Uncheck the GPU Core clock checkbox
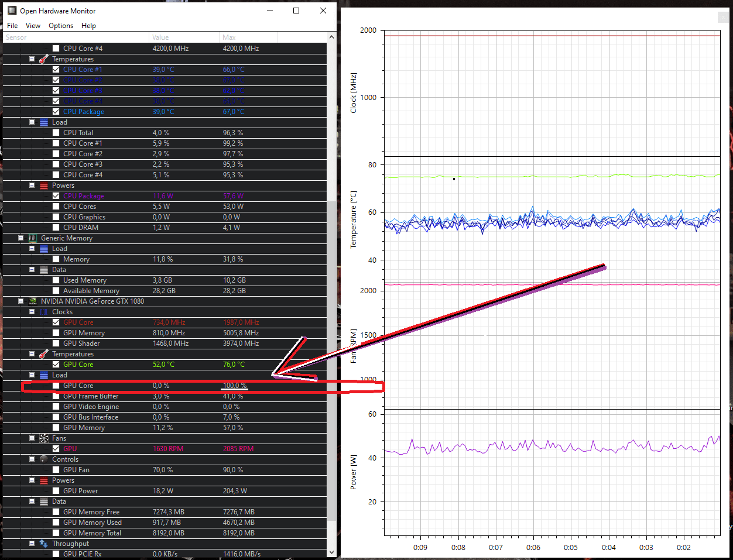733x560 pixels. coord(56,322)
